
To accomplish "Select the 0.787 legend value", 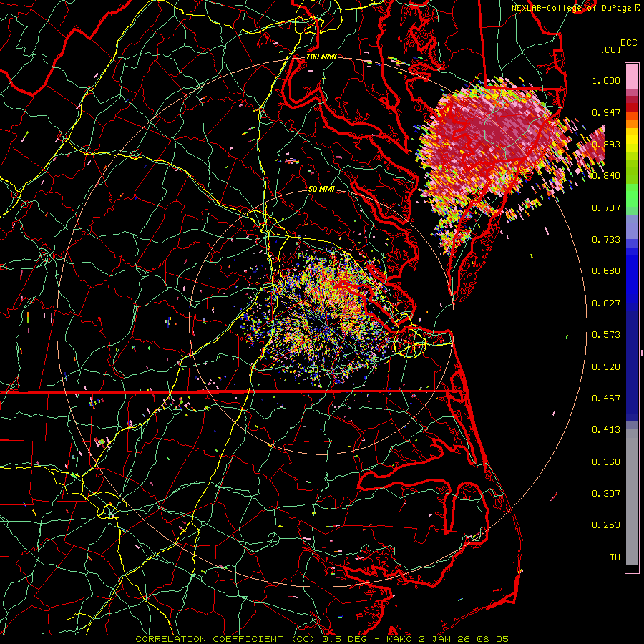I will pos(606,208).
